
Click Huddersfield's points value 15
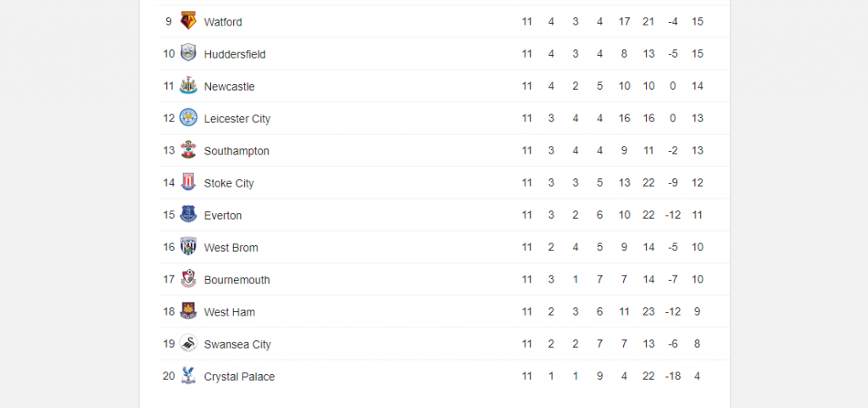pos(698,54)
